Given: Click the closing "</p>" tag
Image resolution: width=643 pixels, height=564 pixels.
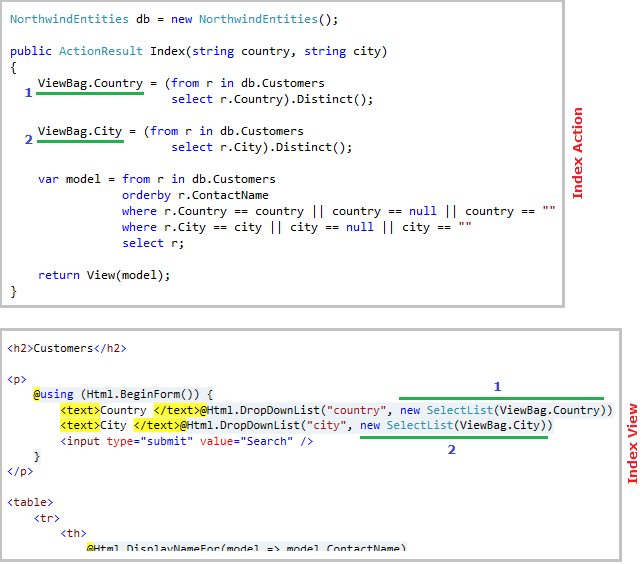Looking at the screenshot, I should coord(20,472).
